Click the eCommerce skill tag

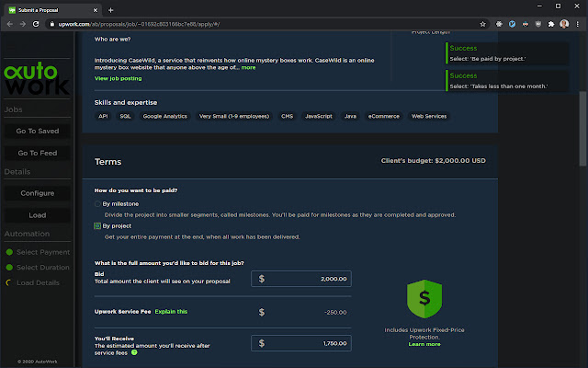point(384,116)
